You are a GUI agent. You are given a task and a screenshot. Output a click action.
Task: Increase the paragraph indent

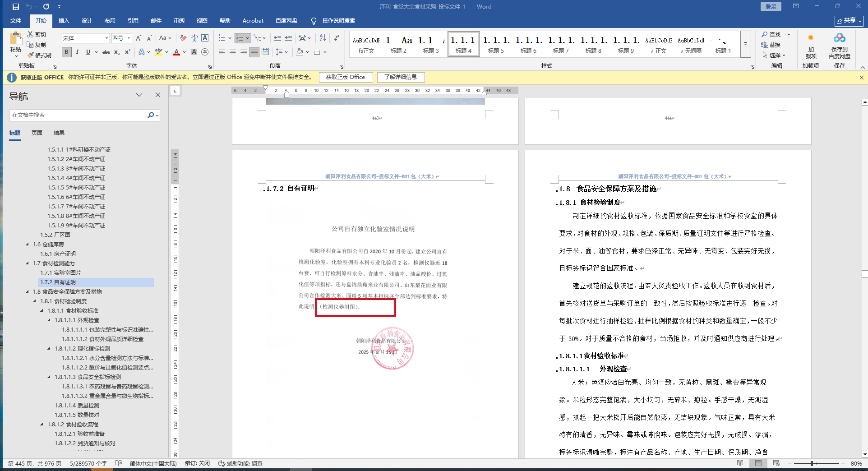click(288, 38)
